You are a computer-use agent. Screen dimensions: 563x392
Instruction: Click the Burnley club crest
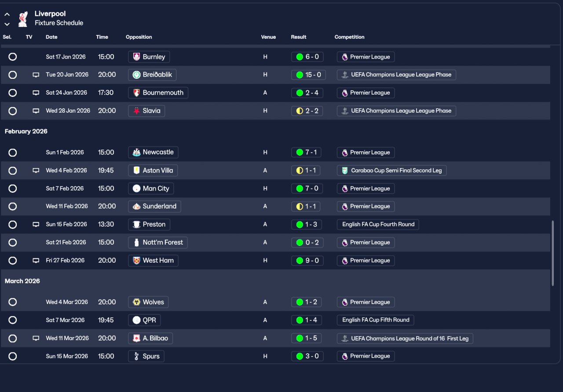click(x=136, y=57)
